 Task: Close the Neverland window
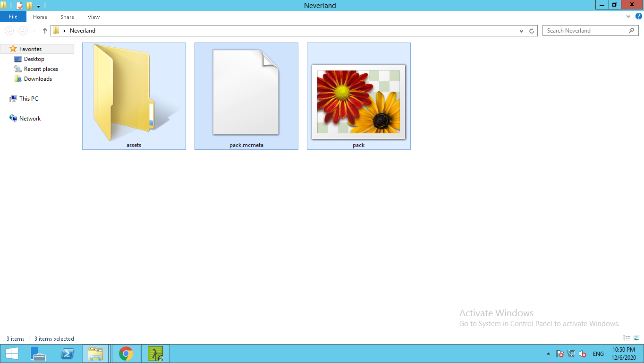[x=632, y=5]
